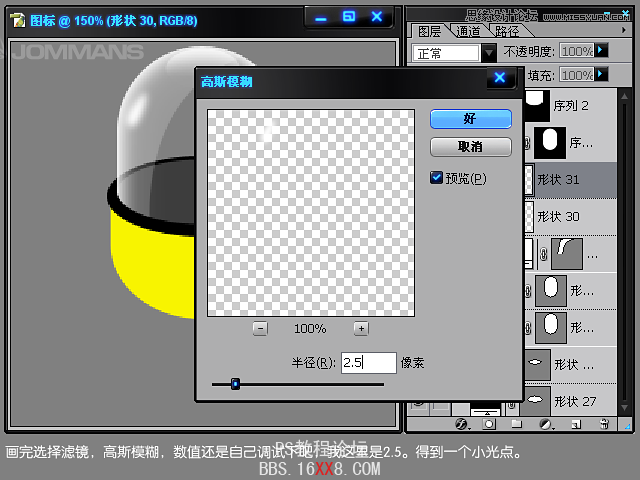The image size is (640, 480).
Task: Click the add layer style icon
Action: tap(463, 424)
